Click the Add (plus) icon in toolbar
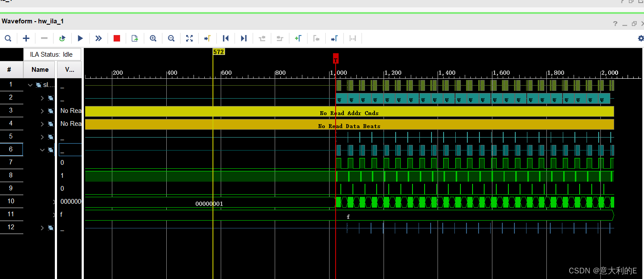Image resolution: width=644 pixels, height=279 pixels. coord(26,38)
